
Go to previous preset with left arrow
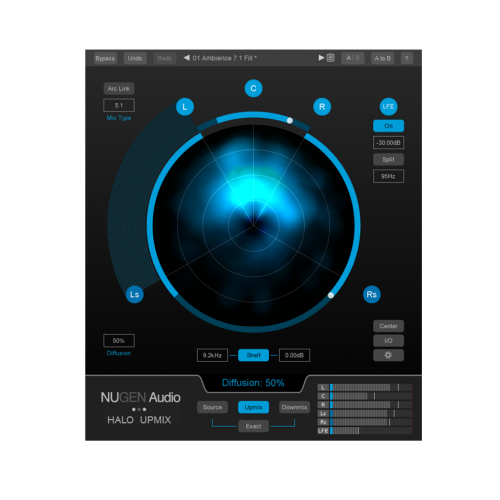tap(187, 58)
